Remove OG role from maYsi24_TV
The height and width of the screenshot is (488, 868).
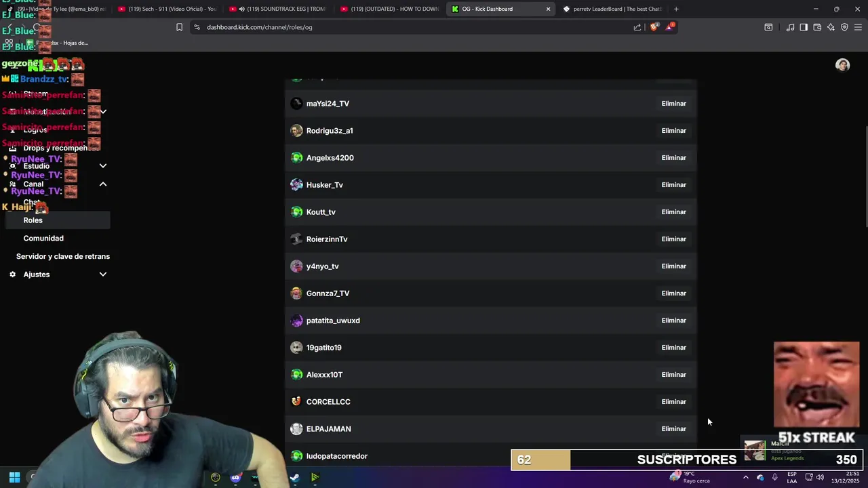673,104
